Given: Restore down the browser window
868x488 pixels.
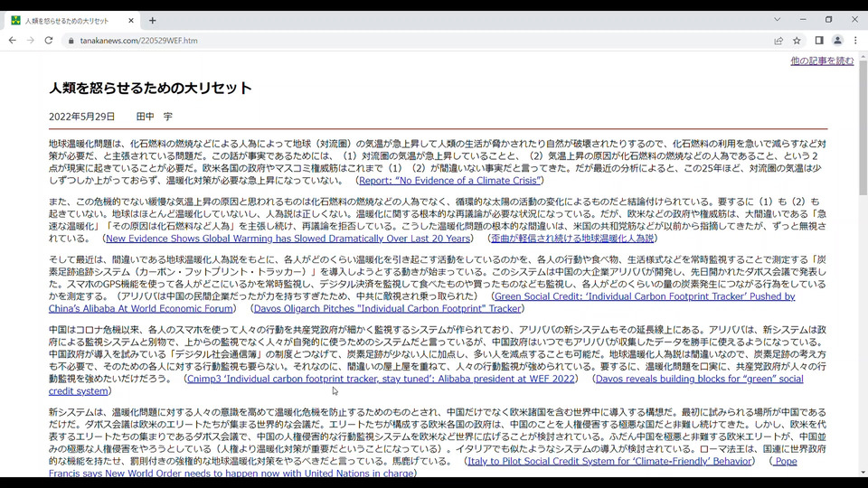Looking at the screenshot, I should (829, 19).
